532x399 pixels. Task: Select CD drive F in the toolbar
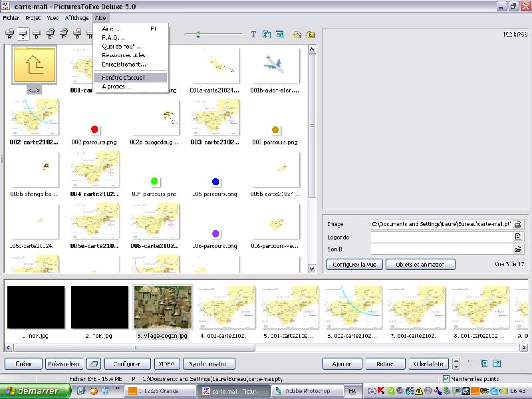pos(63,34)
